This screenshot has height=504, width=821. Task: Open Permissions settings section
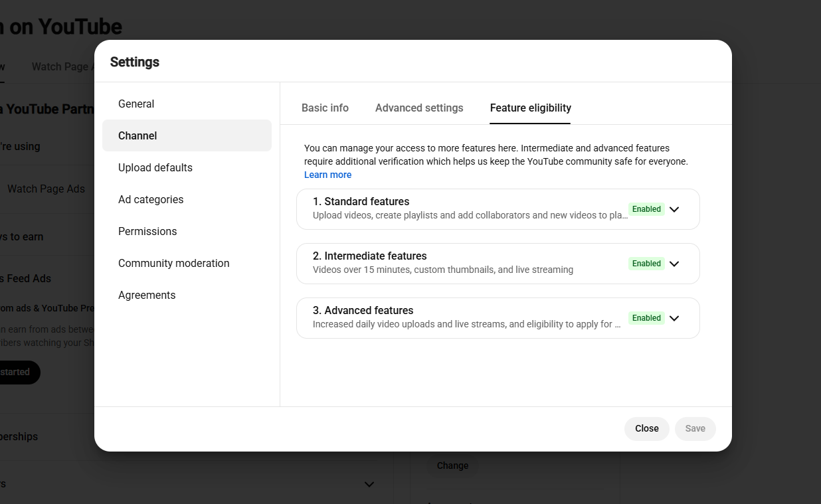pos(187,231)
